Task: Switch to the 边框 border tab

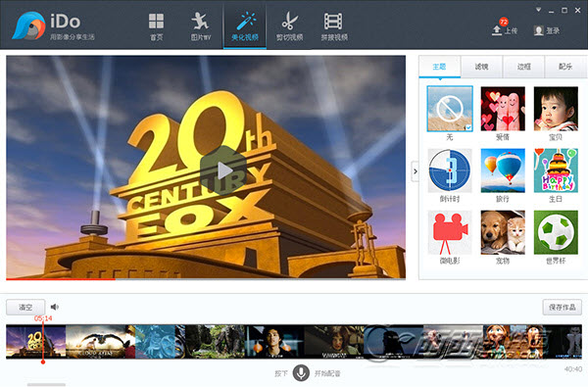Action: click(x=524, y=67)
